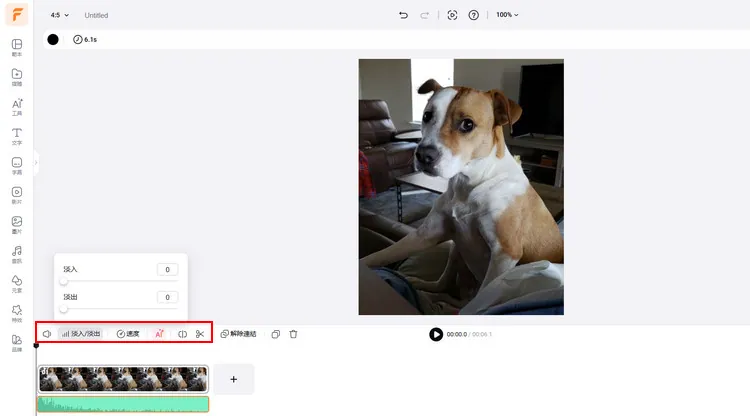This screenshot has width=750, height=416.
Task: Toggle the 淡入/淡出 fade panel
Action: click(x=81, y=334)
